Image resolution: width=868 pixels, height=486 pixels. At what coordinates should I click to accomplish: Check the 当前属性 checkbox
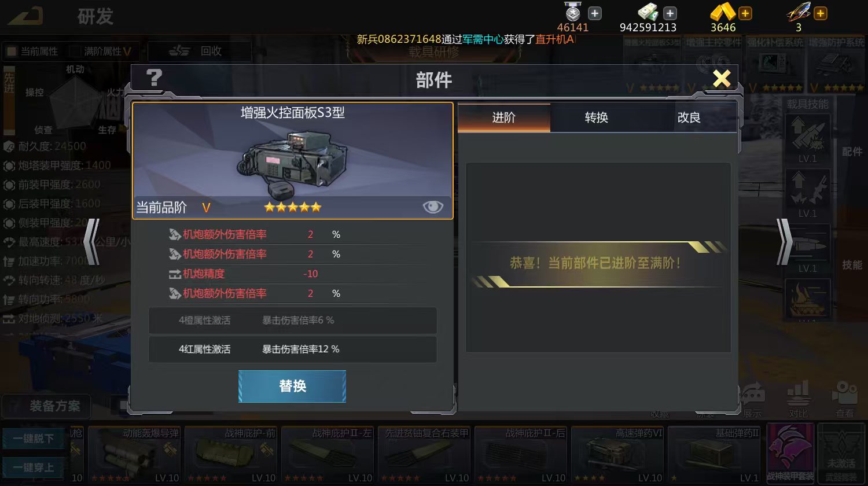click(x=11, y=51)
